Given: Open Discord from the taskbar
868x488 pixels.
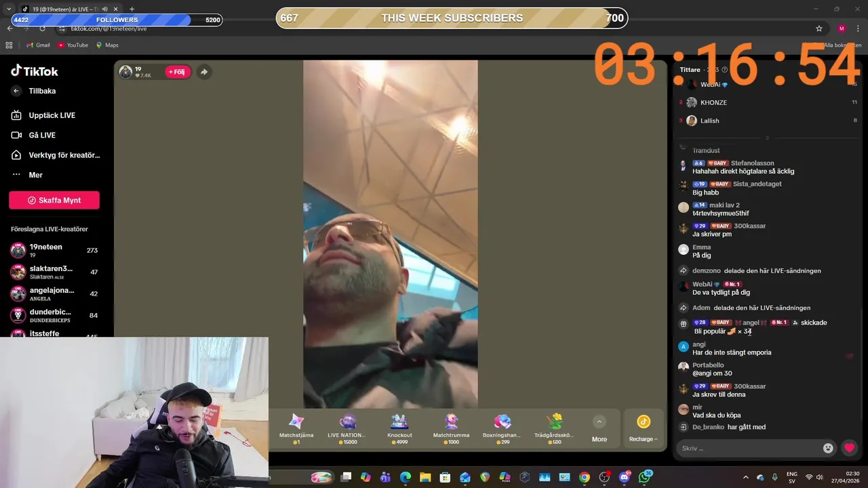Looking at the screenshot, I should (625, 477).
